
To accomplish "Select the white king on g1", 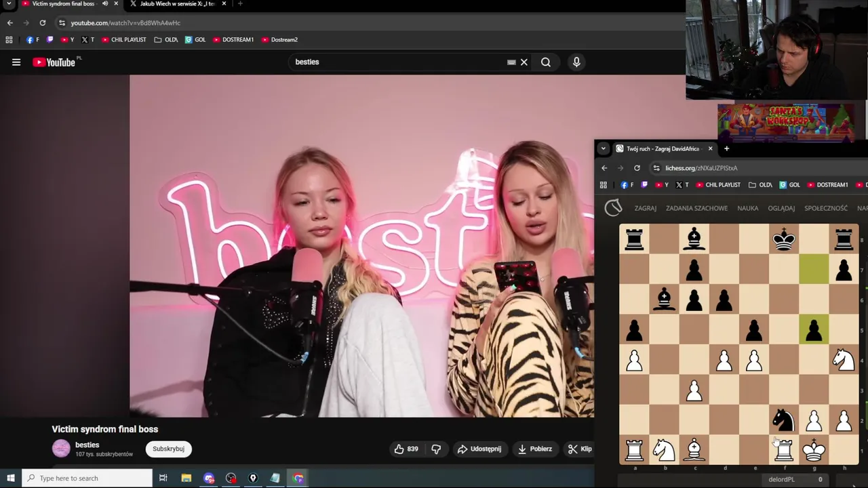I will (x=814, y=449).
